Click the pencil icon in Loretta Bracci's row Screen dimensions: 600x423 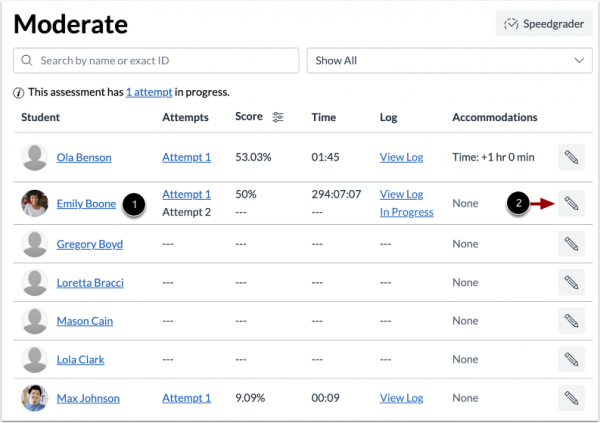[571, 282]
